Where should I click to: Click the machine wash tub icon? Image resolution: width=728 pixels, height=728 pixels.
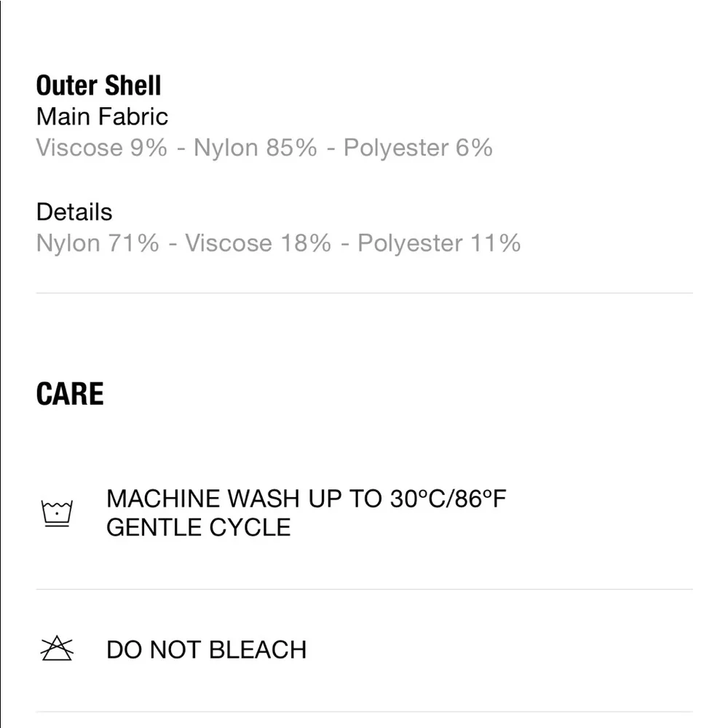pos(57,513)
